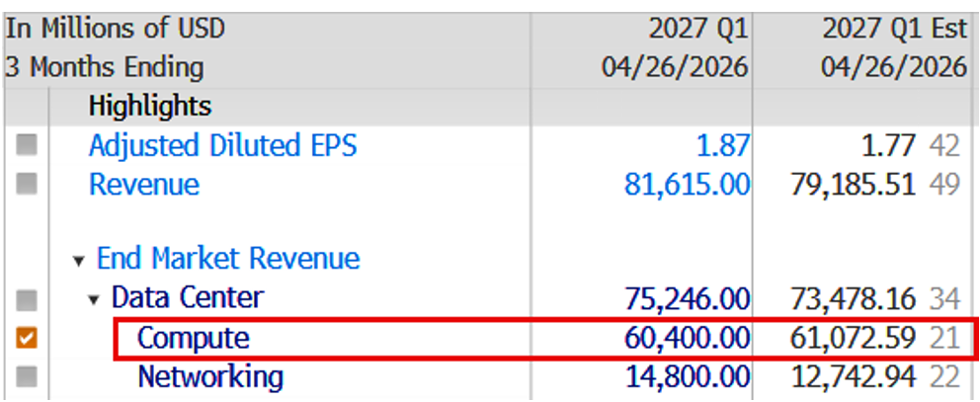Collapse the Data Center tree node

point(94,300)
